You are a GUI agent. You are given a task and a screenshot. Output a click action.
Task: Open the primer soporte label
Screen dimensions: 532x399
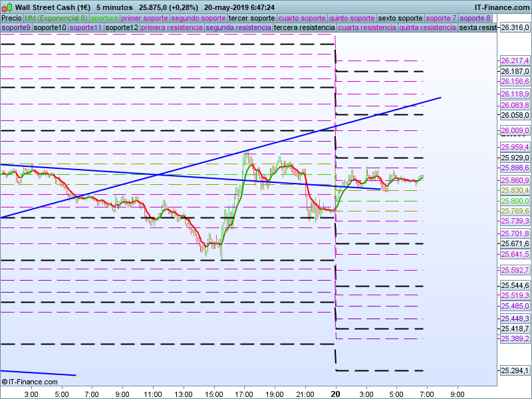tap(144, 18)
